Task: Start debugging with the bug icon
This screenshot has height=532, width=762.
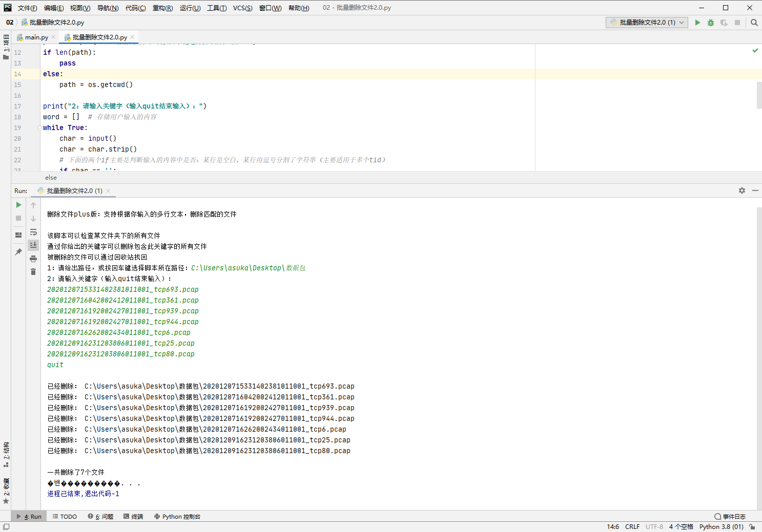Action: pyautogui.click(x=711, y=23)
